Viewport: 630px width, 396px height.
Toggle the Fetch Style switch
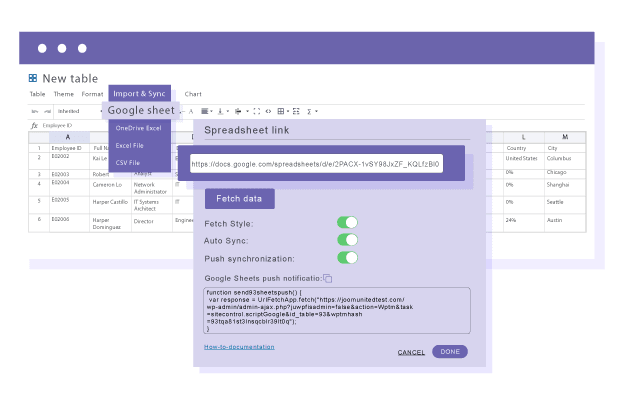pos(348,222)
